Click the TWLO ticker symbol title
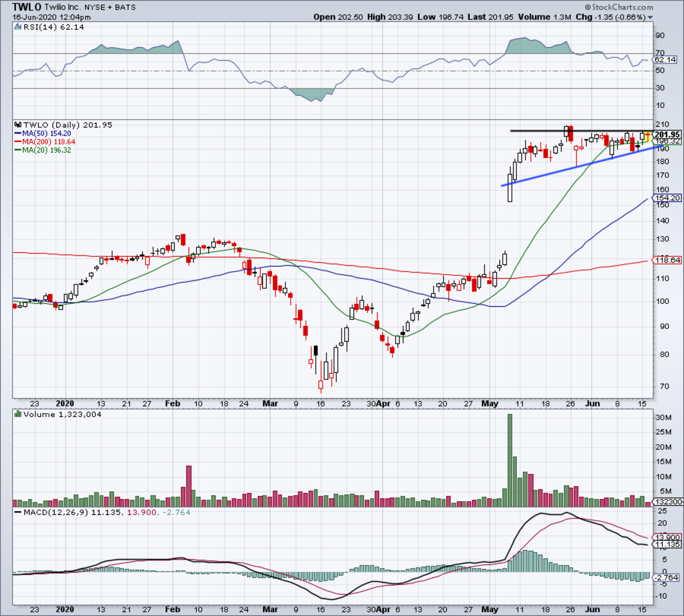This screenshot has height=616, width=684. (x=26, y=7)
